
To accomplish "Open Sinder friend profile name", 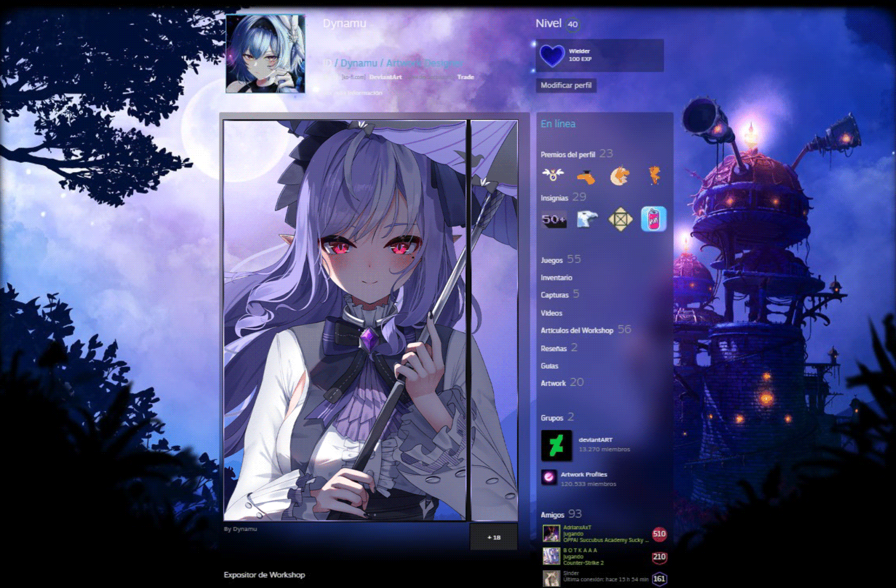I will [571, 573].
